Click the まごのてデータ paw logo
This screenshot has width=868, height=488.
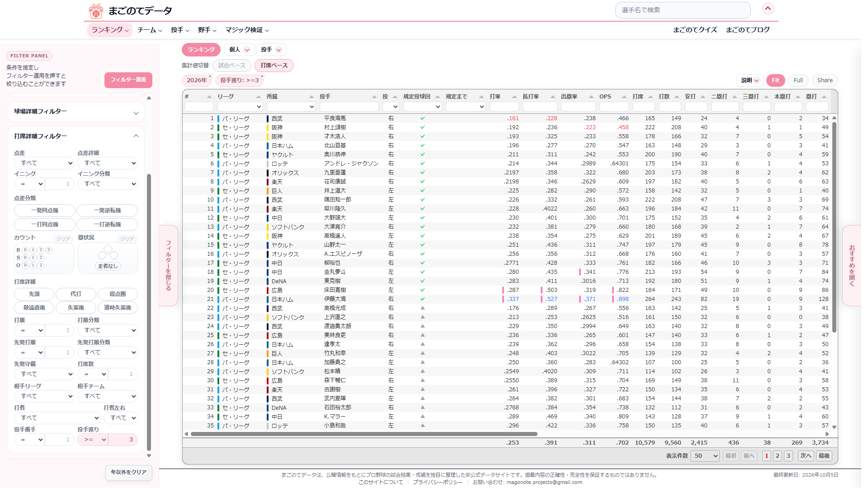pos(96,10)
